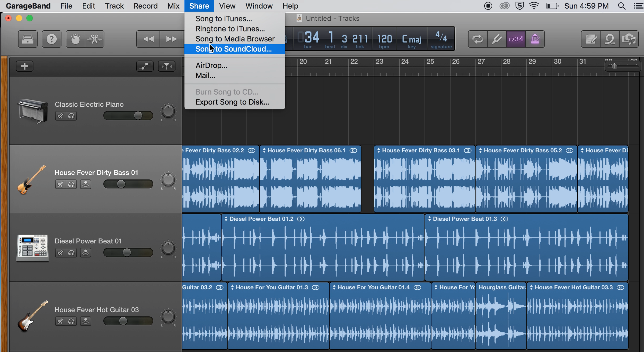The height and width of the screenshot is (352, 644).
Task: Adjust the House Fever Dirty Bass 01 volume slider
Action: point(121,184)
